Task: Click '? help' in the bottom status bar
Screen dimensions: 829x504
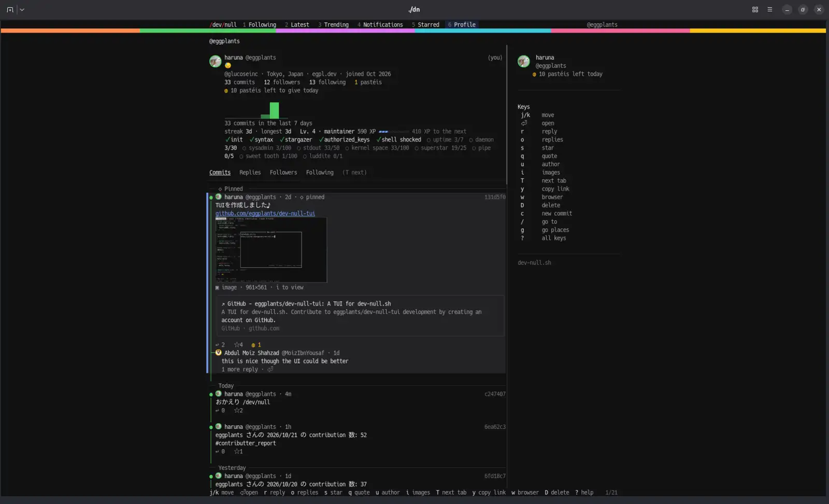Action: pyautogui.click(x=584, y=493)
